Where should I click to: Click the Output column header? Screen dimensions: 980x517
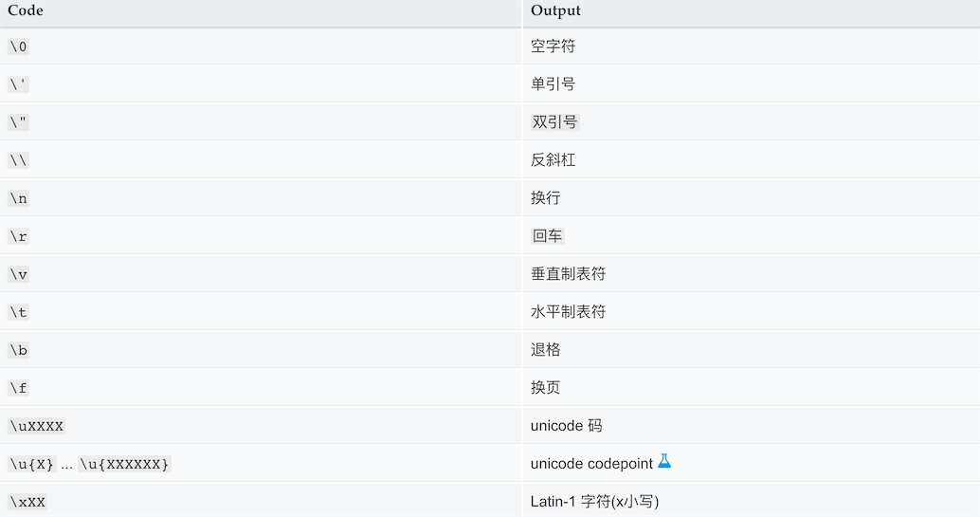[x=555, y=10]
